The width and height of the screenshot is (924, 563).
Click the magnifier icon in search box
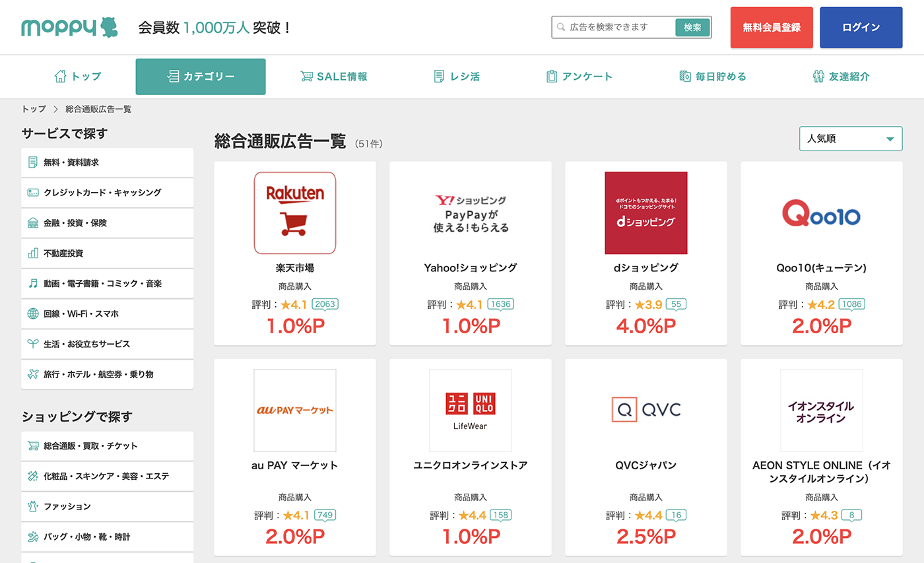click(561, 27)
